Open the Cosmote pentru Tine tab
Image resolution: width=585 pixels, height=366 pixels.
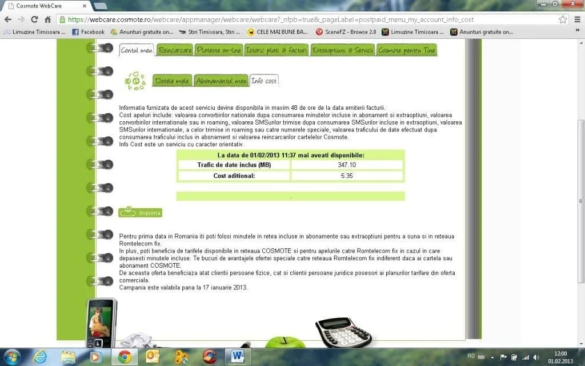(x=407, y=50)
